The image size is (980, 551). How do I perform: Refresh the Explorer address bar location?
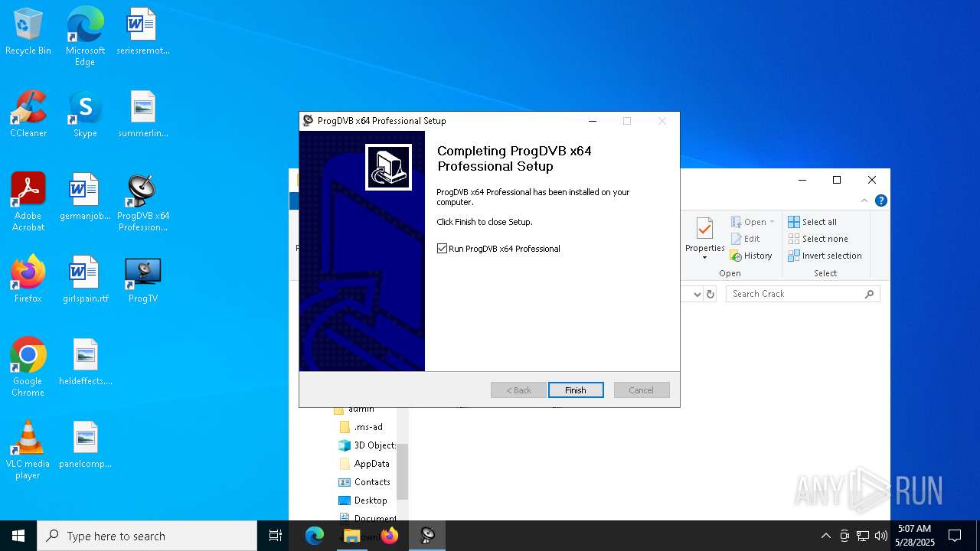(710, 294)
